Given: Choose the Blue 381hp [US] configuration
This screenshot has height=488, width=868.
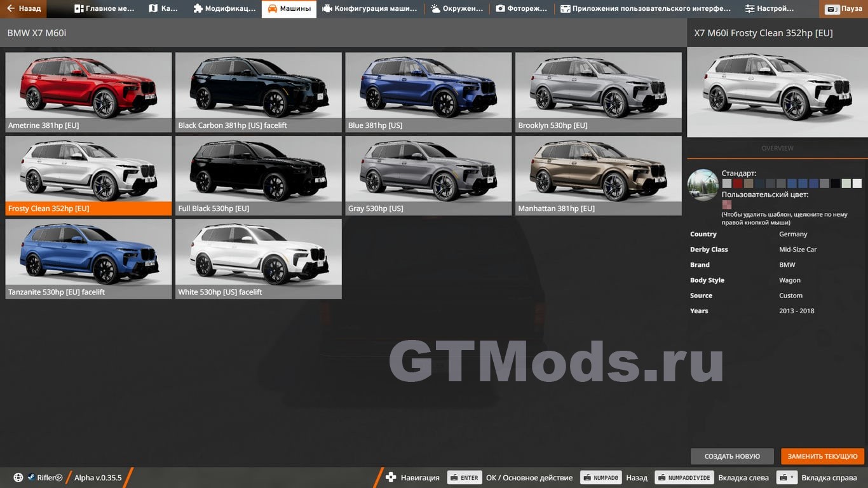Looking at the screenshot, I should tap(428, 92).
